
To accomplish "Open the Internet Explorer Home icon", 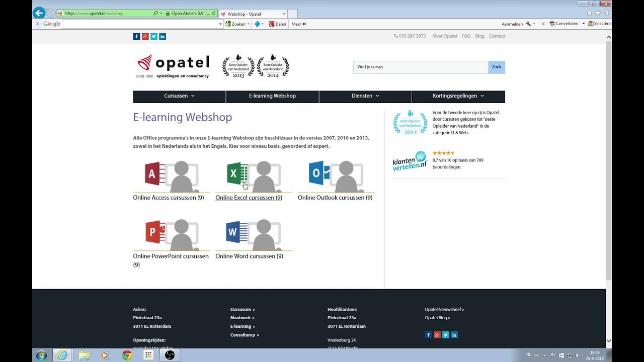I will [589, 13].
